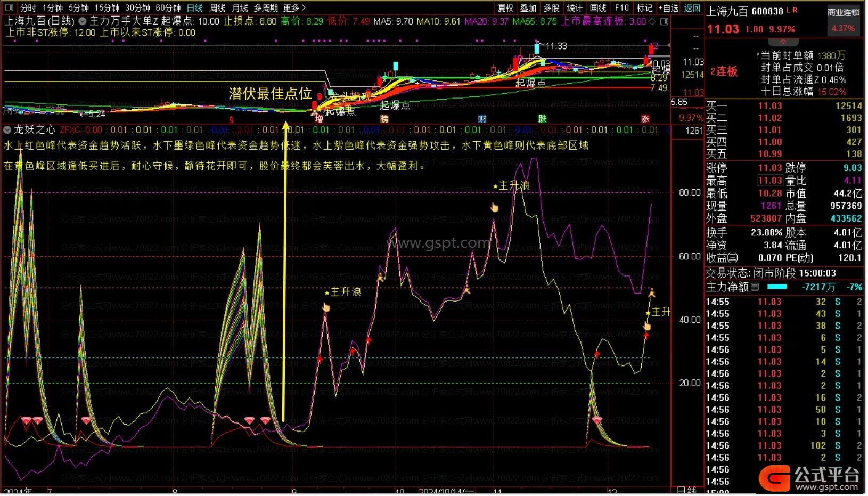Image resolution: width=868 pixels, height=496 pixels.
Task: Click the 14:56 trade row with volume 102
Action: (x=783, y=446)
